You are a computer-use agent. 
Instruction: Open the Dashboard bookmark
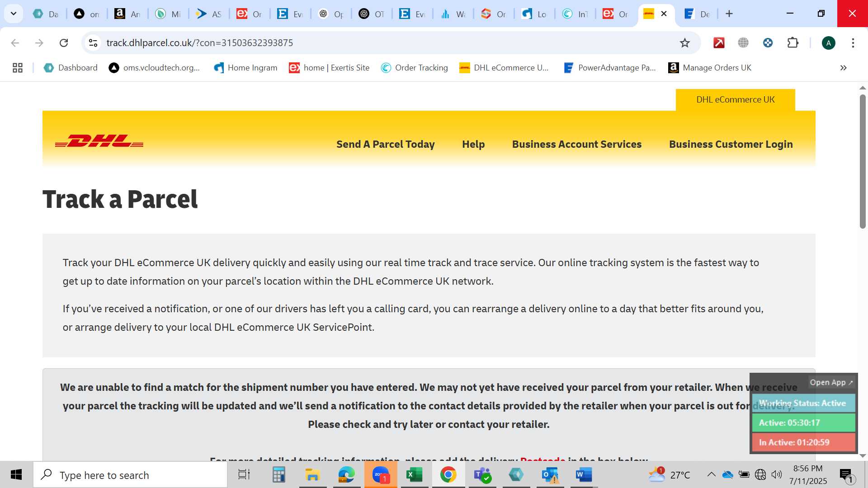point(71,68)
